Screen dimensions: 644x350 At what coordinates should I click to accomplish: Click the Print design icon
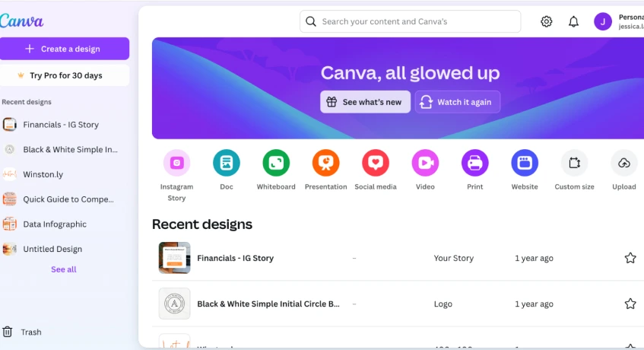click(x=475, y=163)
